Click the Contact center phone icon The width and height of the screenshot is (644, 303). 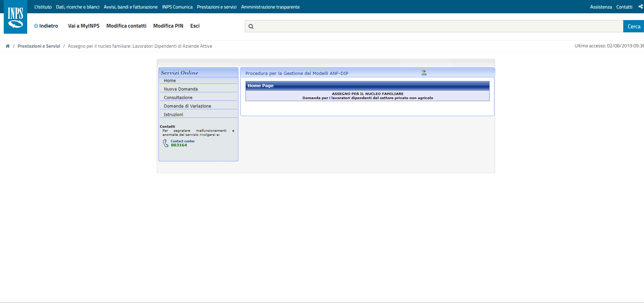(x=166, y=143)
